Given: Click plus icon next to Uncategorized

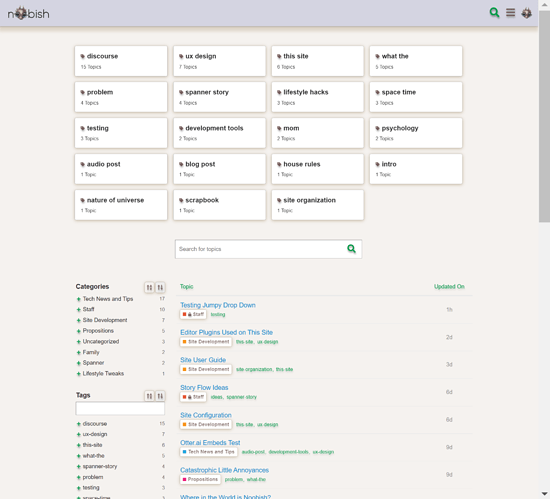Looking at the screenshot, I should 79,342.
